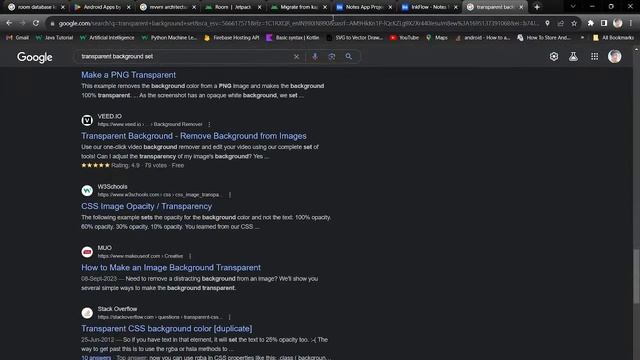Start voice search with microphone icon
The image size is (640, 360).
coord(315,57)
